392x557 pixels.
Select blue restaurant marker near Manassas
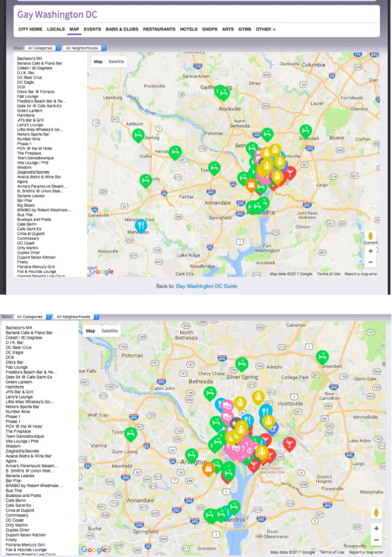point(141,226)
